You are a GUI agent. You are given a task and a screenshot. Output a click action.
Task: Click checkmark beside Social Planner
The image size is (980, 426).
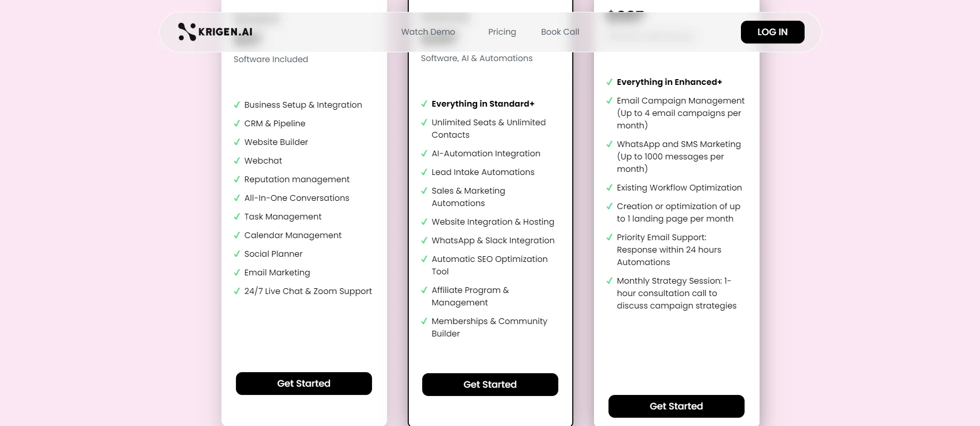click(236, 254)
